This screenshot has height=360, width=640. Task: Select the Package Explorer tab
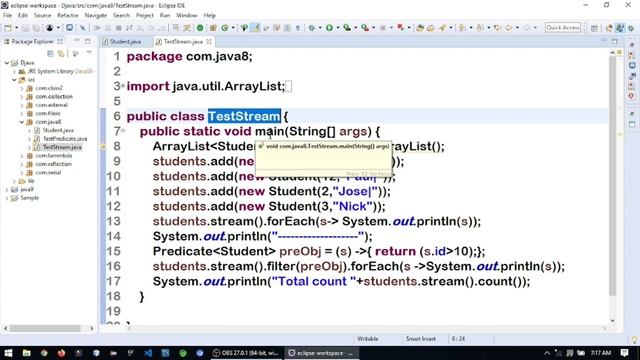pyautogui.click(x=32, y=42)
